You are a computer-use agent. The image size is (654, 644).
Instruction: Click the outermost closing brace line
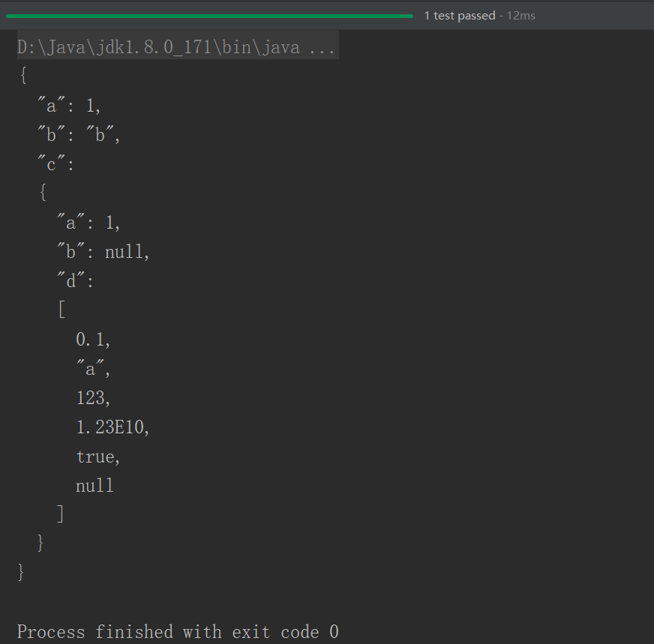[x=21, y=572]
